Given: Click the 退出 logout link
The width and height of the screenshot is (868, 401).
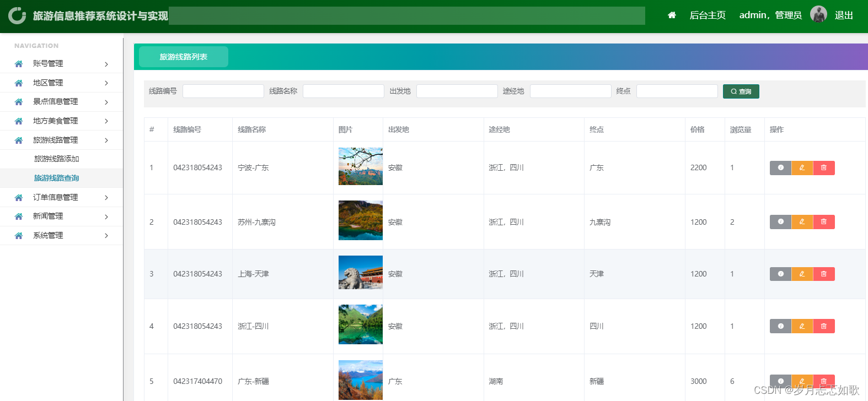Looking at the screenshot, I should point(844,15).
